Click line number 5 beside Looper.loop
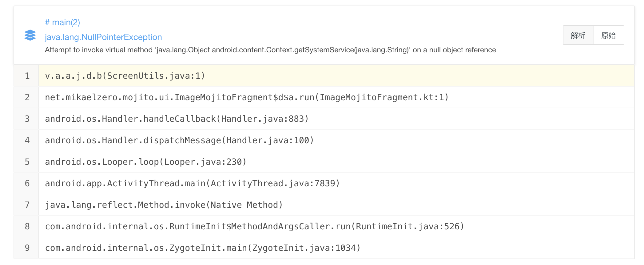This screenshot has width=644, height=265. [x=27, y=161]
